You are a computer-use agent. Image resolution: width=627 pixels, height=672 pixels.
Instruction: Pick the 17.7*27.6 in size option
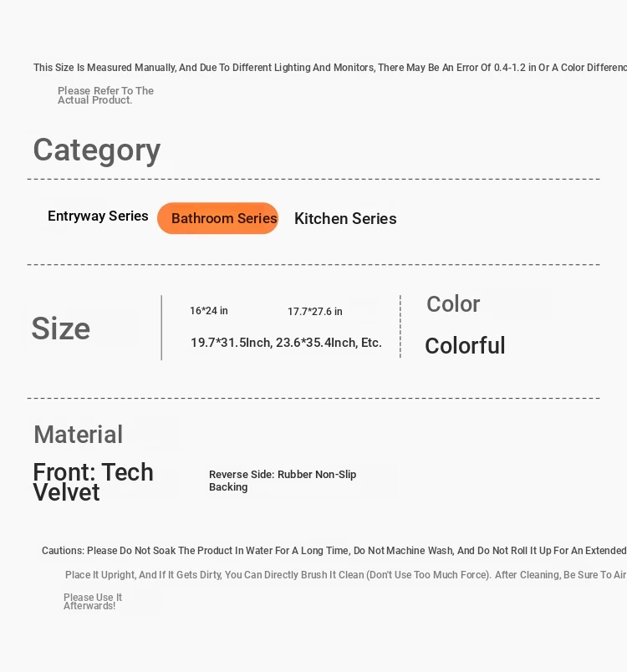[x=315, y=312]
